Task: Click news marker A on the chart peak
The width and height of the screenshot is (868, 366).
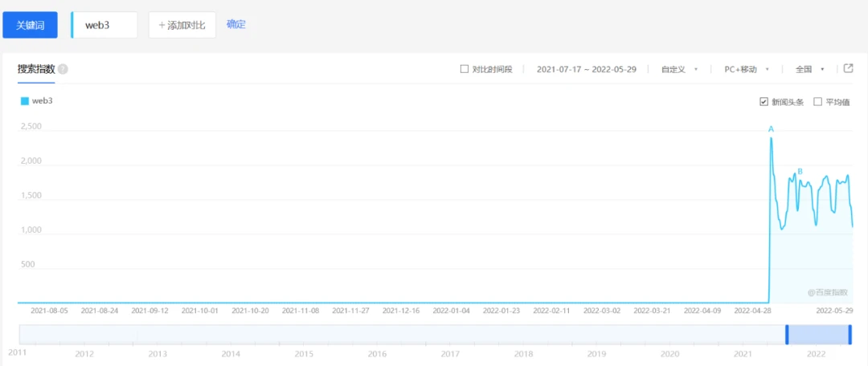Action: [x=771, y=129]
